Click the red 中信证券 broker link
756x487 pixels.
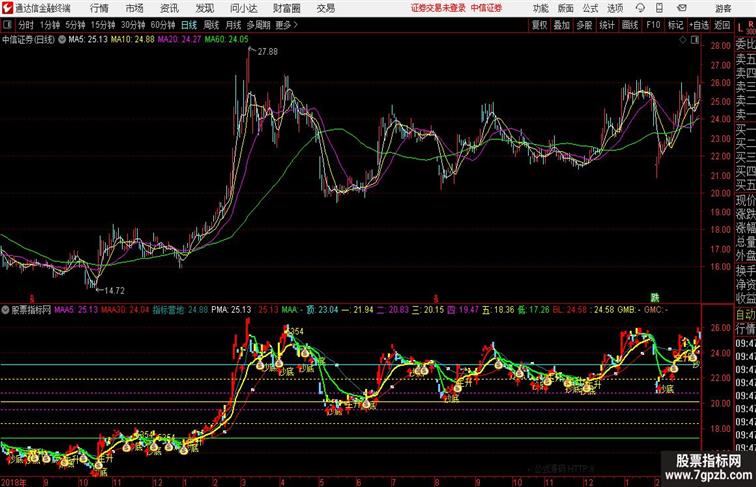(486, 8)
